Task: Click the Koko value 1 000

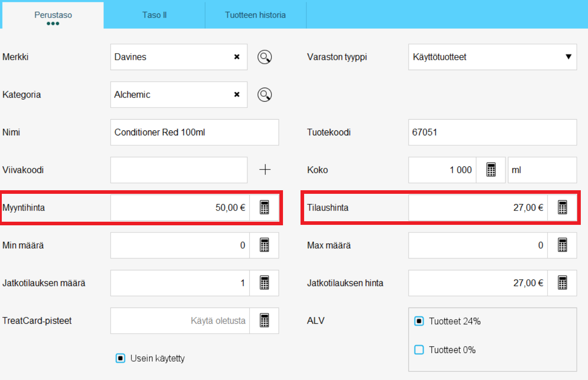Action: 442,170
